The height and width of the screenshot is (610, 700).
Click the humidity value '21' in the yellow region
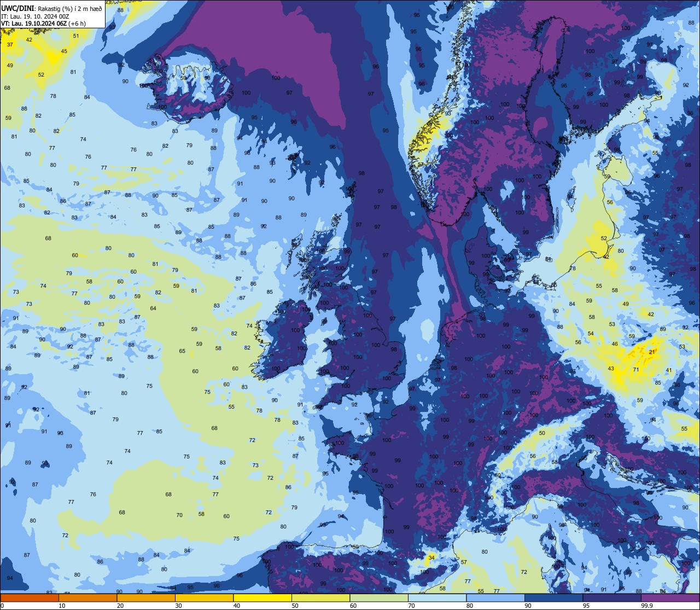pyautogui.click(x=651, y=352)
